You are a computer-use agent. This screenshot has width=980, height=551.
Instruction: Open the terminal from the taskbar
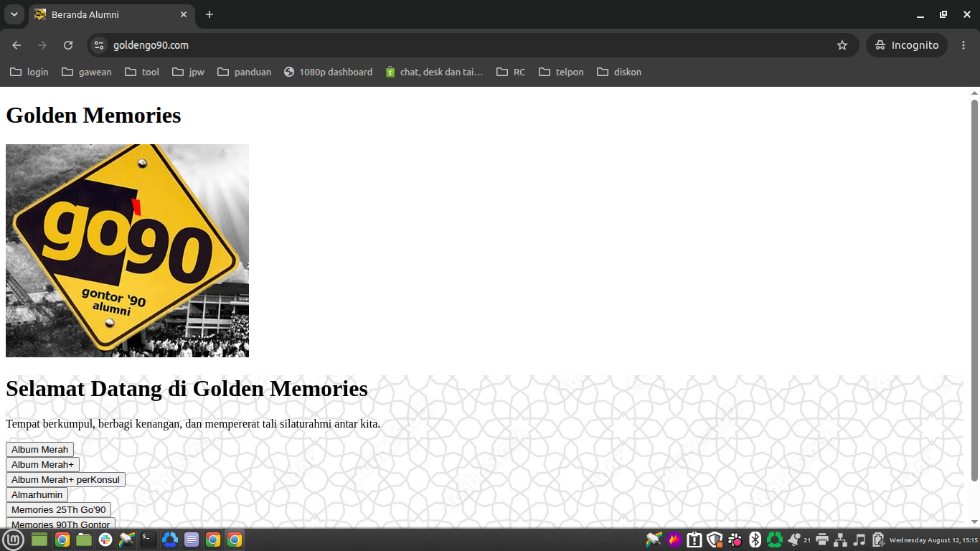point(149,540)
